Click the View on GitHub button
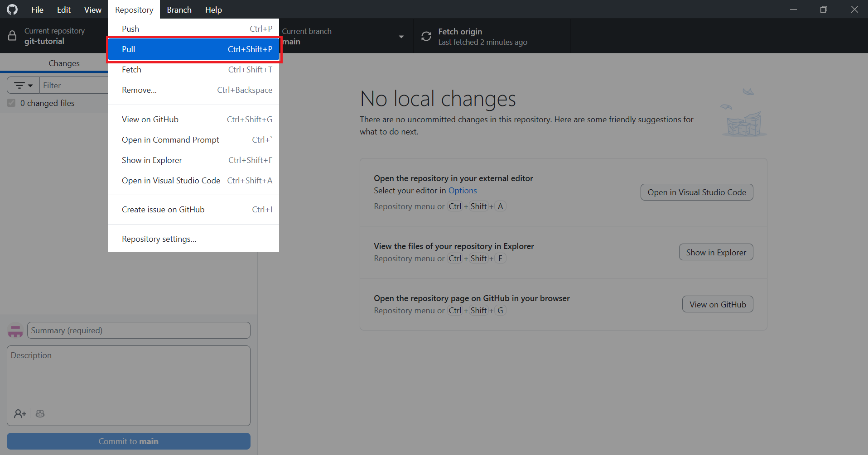 [718, 305]
